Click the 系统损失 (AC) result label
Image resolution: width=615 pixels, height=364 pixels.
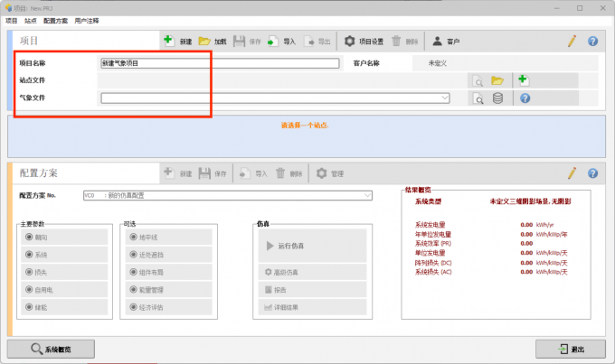pos(433,272)
